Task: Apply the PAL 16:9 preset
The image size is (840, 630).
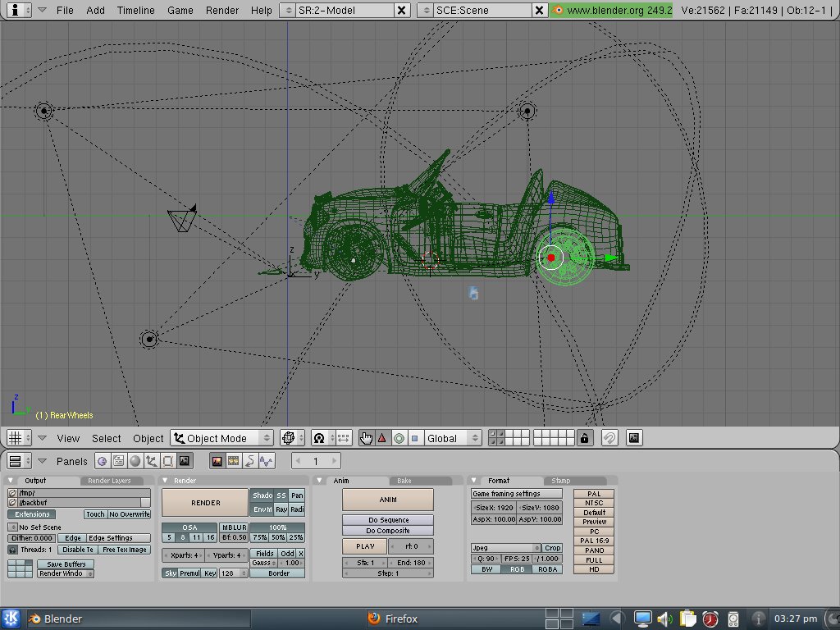Action: pyautogui.click(x=594, y=541)
